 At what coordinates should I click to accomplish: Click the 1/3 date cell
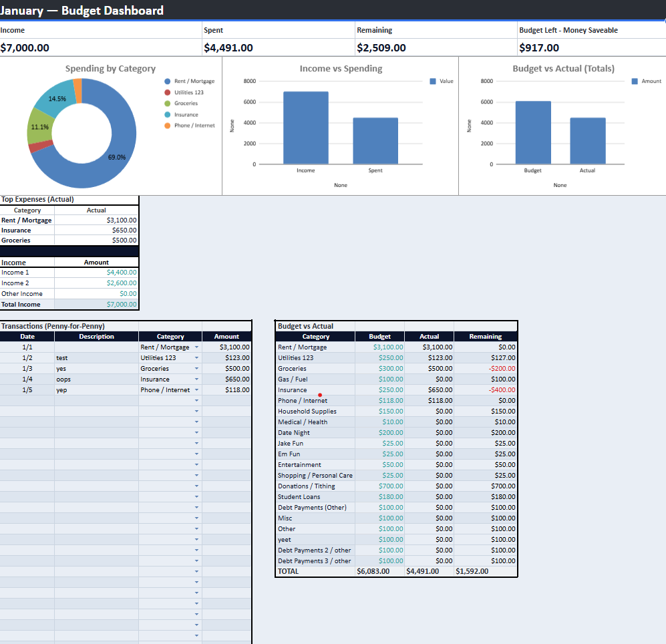click(27, 368)
